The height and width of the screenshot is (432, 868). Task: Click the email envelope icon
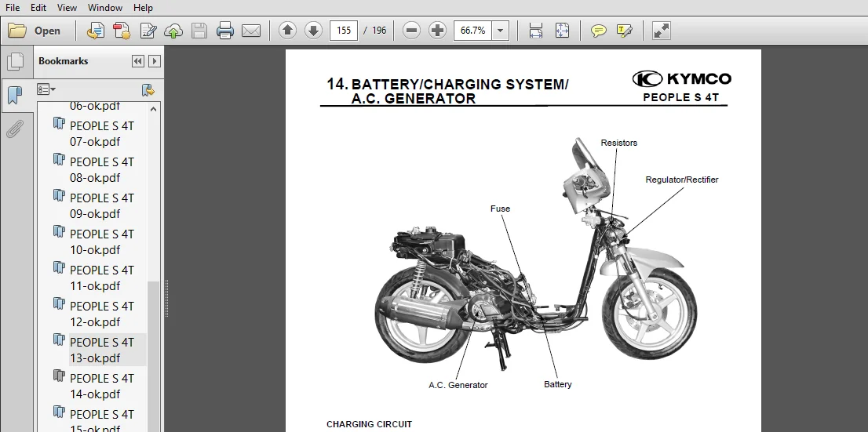click(251, 31)
